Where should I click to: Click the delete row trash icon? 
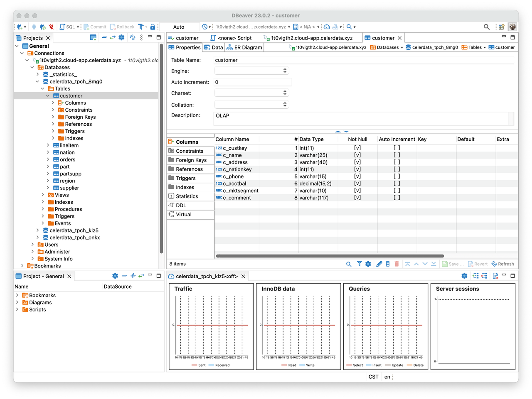[397, 264]
